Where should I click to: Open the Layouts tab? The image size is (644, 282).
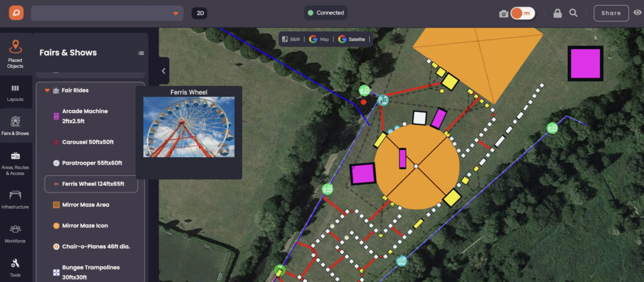point(16,92)
